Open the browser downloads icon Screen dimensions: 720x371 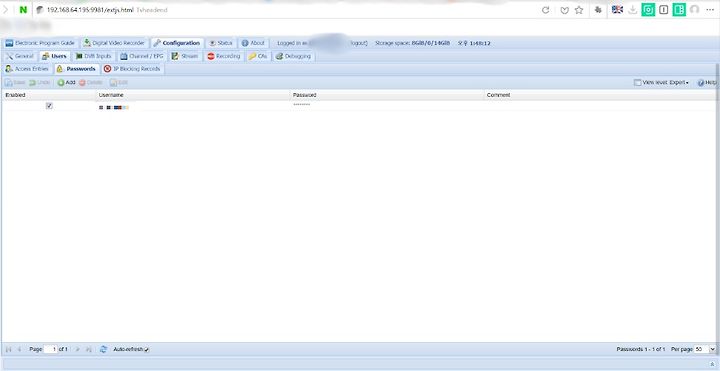coord(633,10)
